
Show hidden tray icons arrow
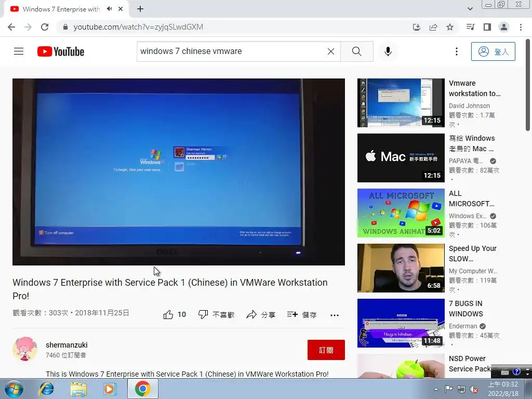coord(436,389)
